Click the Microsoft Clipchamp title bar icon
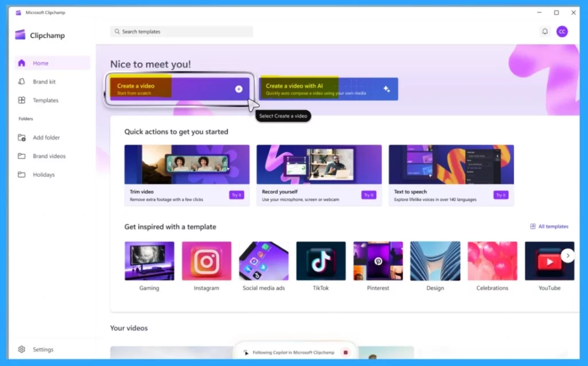The height and width of the screenshot is (366, 588). 18,13
